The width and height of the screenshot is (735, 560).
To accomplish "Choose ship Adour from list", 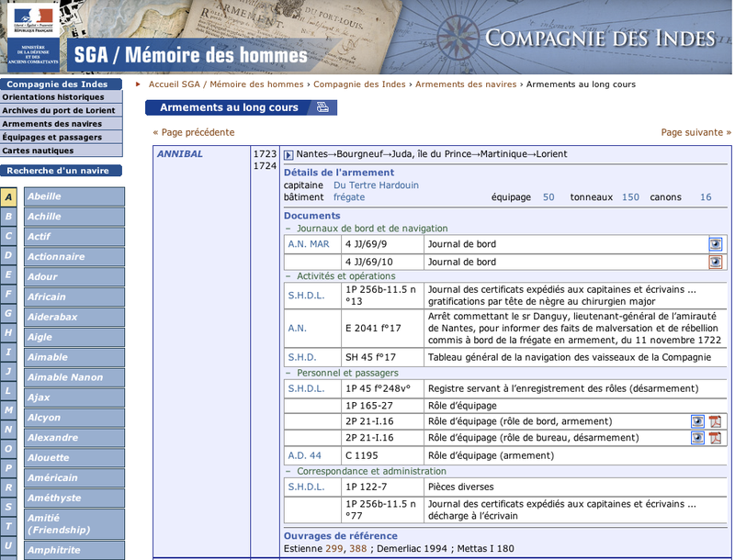I will 74,277.
